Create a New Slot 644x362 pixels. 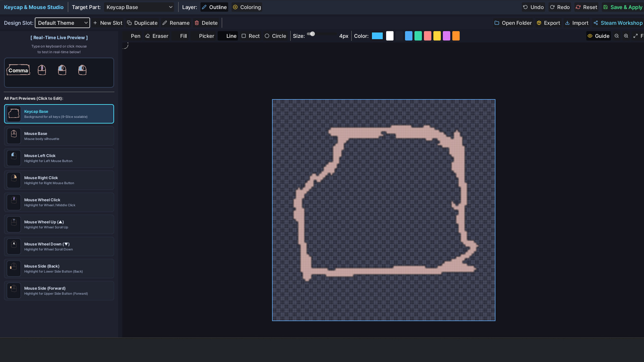pyautogui.click(x=108, y=23)
